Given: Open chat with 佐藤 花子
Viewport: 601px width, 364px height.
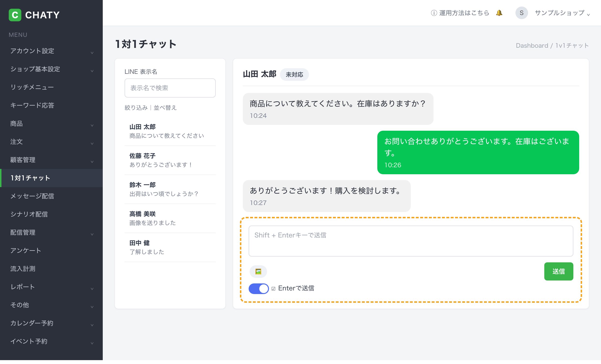Looking at the screenshot, I should click(x=170, y=160).
